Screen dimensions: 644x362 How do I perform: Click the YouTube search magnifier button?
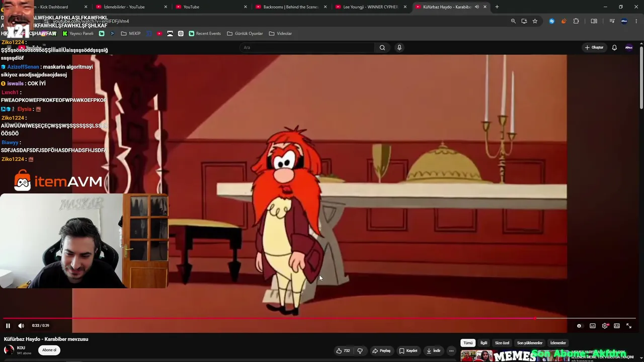coord(382,48)
